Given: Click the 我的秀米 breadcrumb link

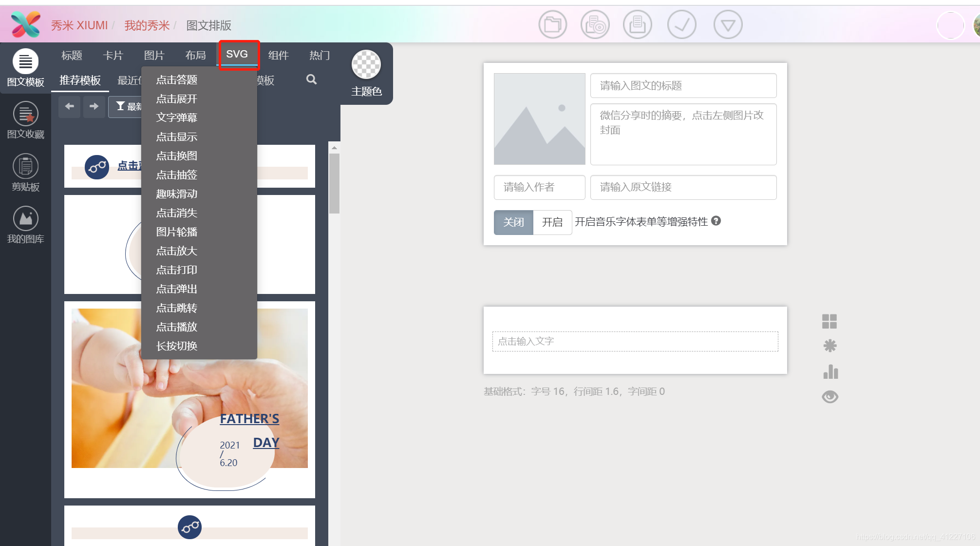Looking at the screenshot, I should (147, 25).
